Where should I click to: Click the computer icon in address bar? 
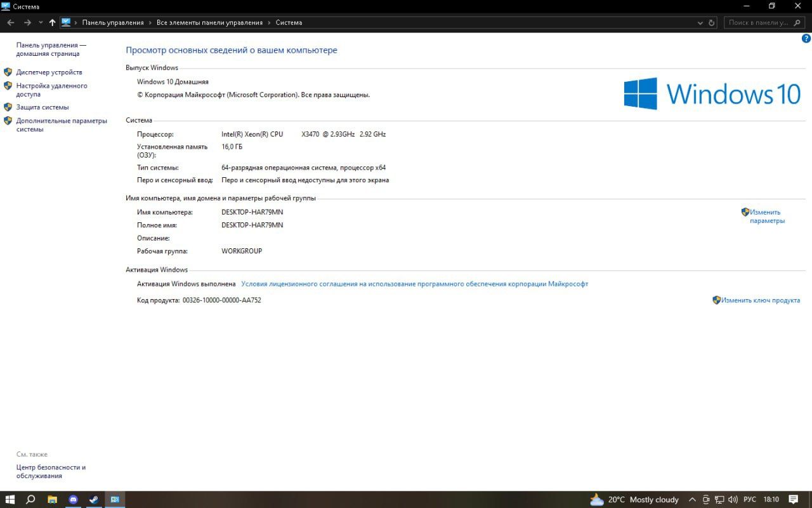click(66, 22)
